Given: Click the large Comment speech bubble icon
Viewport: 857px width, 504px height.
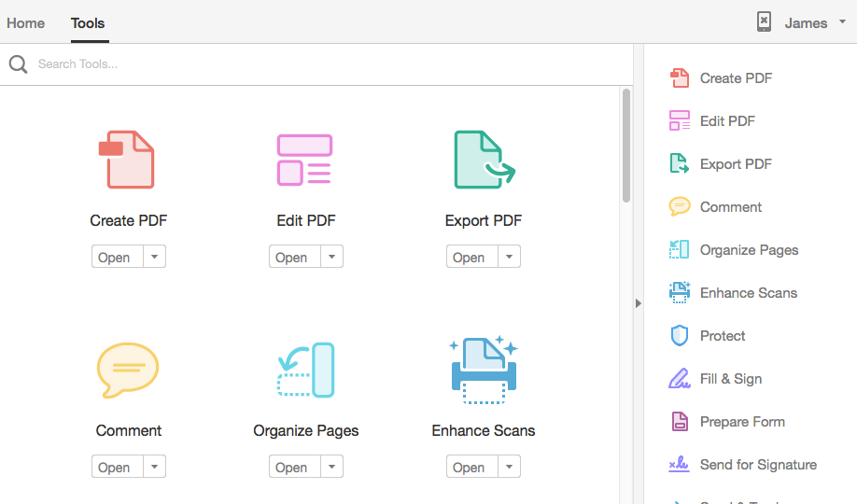Looking at the screenshot, I should point(128,371).
